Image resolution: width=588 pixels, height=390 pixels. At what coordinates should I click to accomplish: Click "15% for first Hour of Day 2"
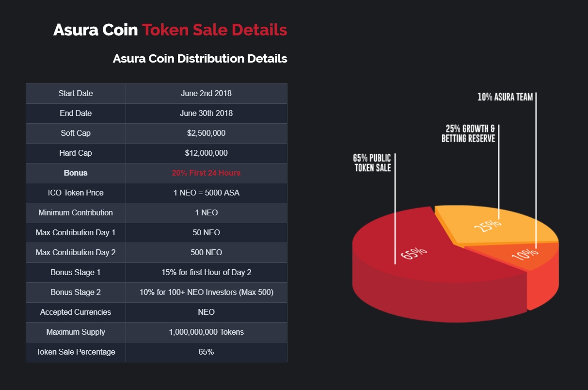[206, 272]
